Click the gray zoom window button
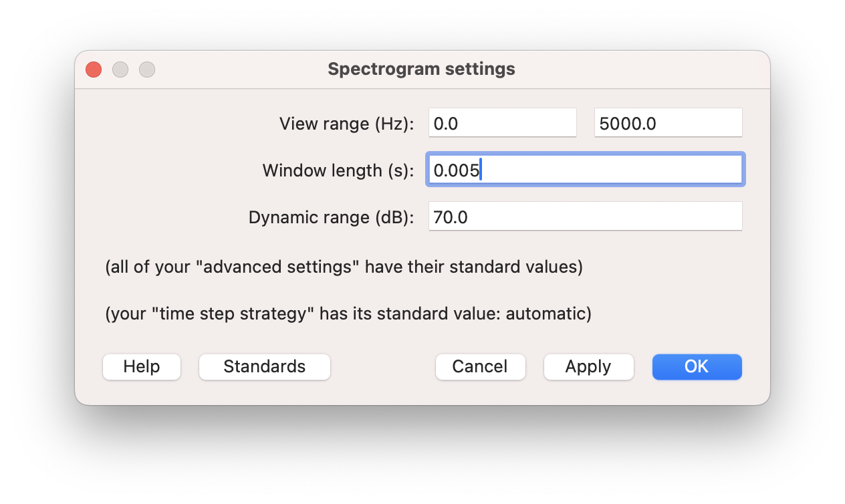Screen dimensions: 845x504 tap(147, 70)
